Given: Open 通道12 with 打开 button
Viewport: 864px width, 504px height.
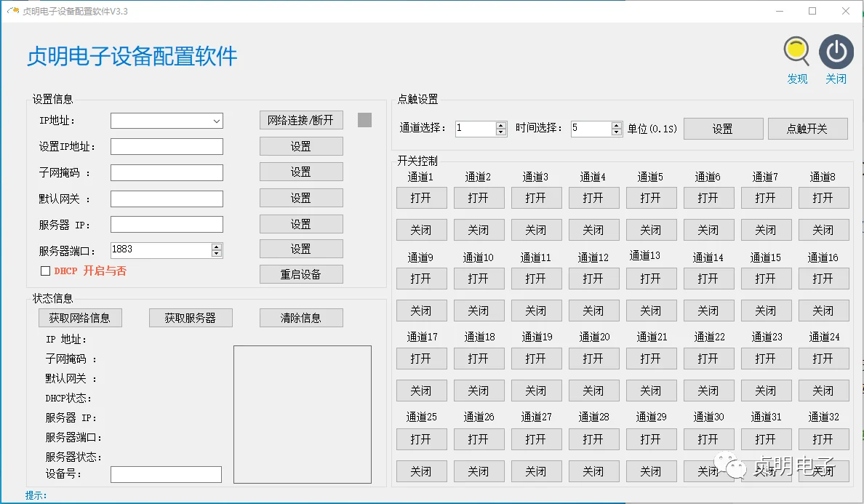Looking at the screenshot, I should click(x=594, y=279).
